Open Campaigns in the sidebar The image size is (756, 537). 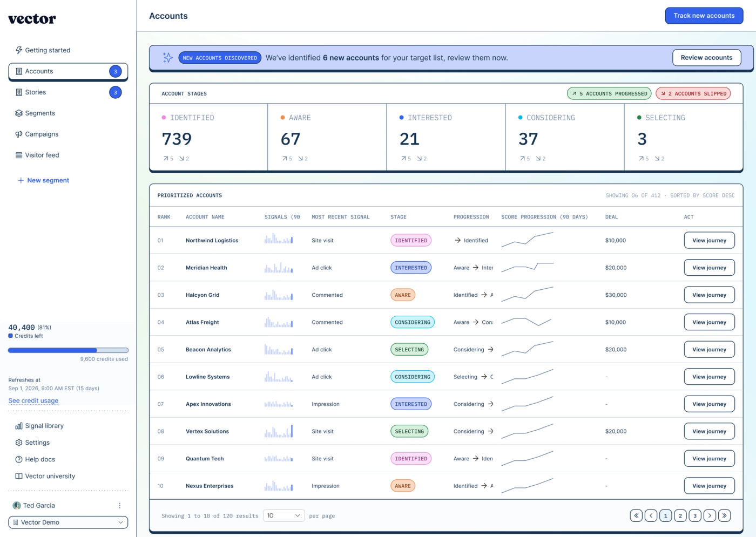[x=68, y=134]
